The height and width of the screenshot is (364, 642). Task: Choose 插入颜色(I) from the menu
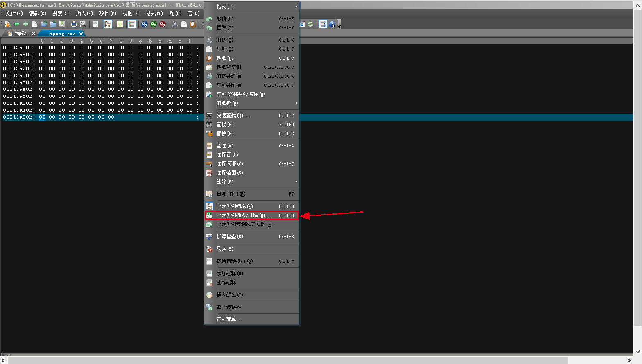tap(252, 295)
